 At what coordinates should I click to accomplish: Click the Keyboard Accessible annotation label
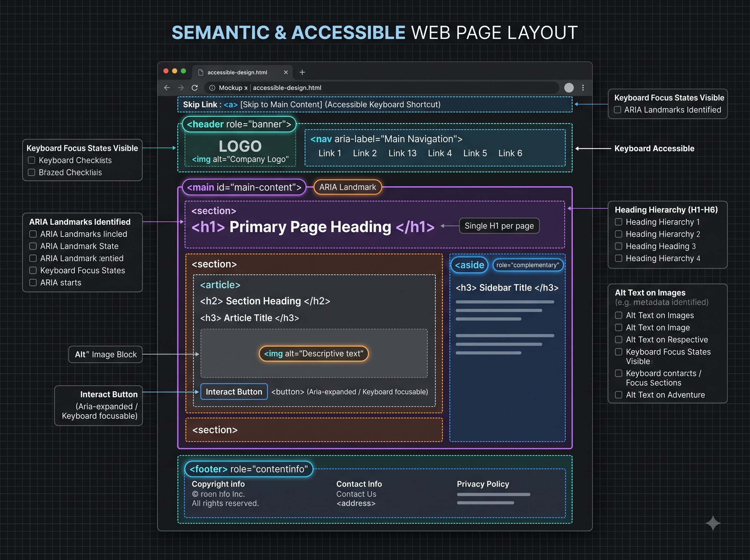point(654,148)
